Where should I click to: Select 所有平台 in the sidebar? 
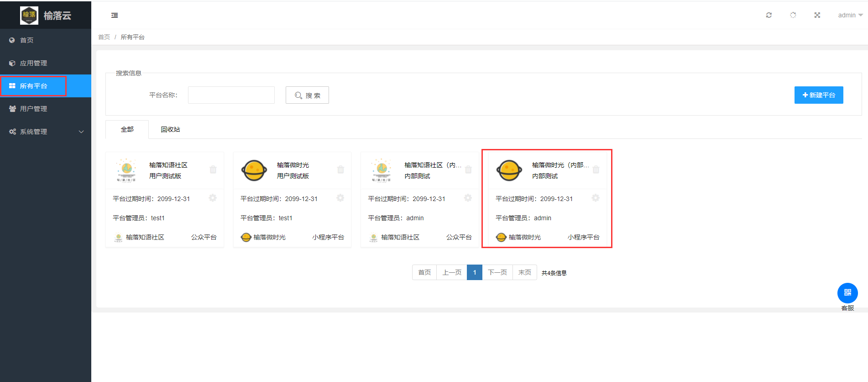click(46, 86)
